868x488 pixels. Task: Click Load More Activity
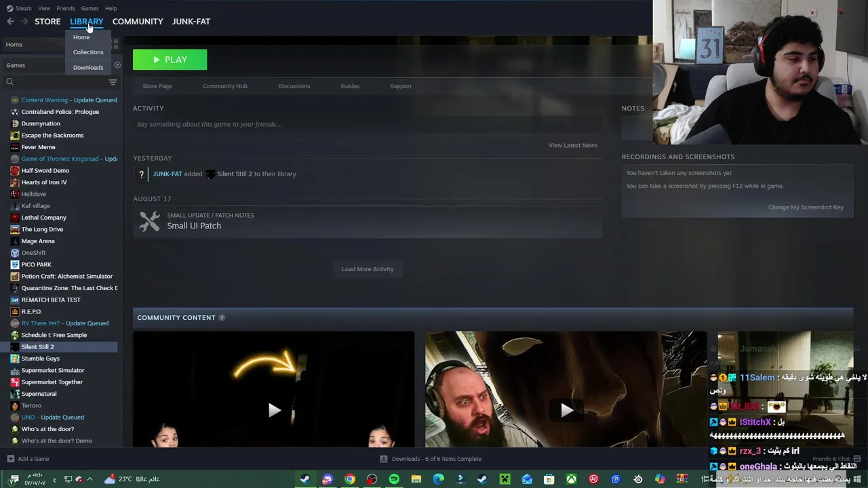coord(368,269)
